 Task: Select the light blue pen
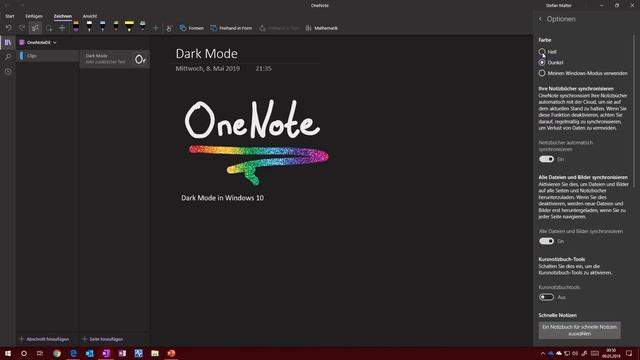tap(102, 27)
